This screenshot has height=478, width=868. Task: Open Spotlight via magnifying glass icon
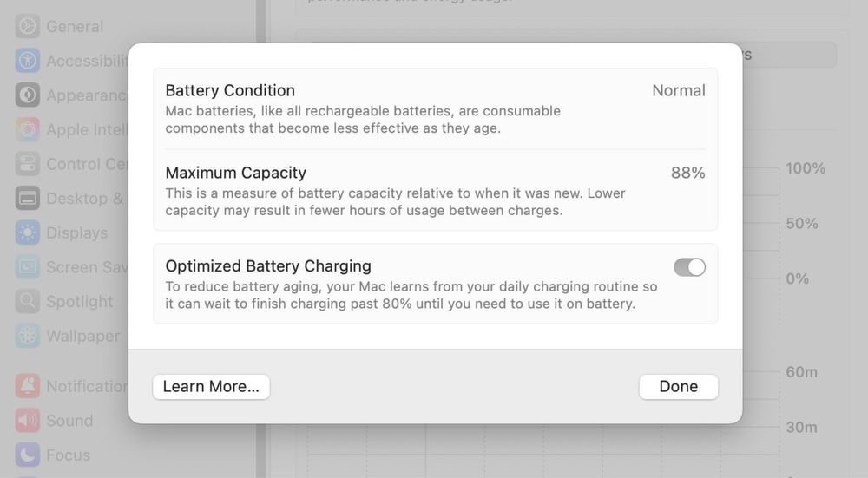click(28, 301)
